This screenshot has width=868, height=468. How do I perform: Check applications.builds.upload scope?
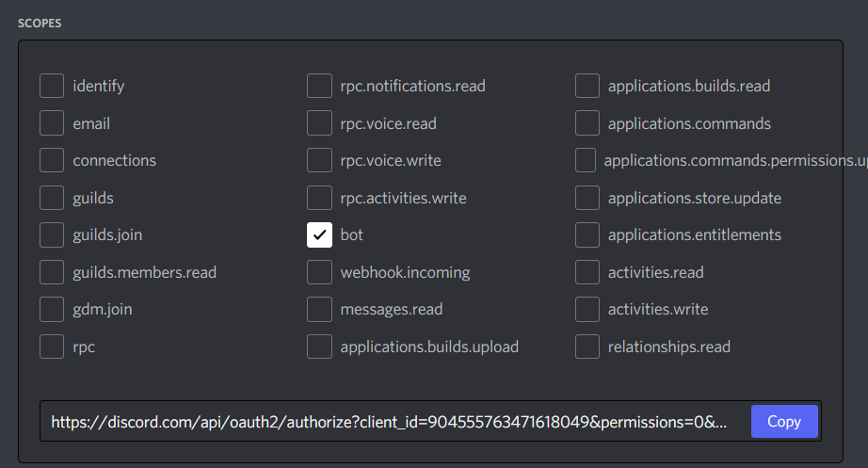click(319, 347)
